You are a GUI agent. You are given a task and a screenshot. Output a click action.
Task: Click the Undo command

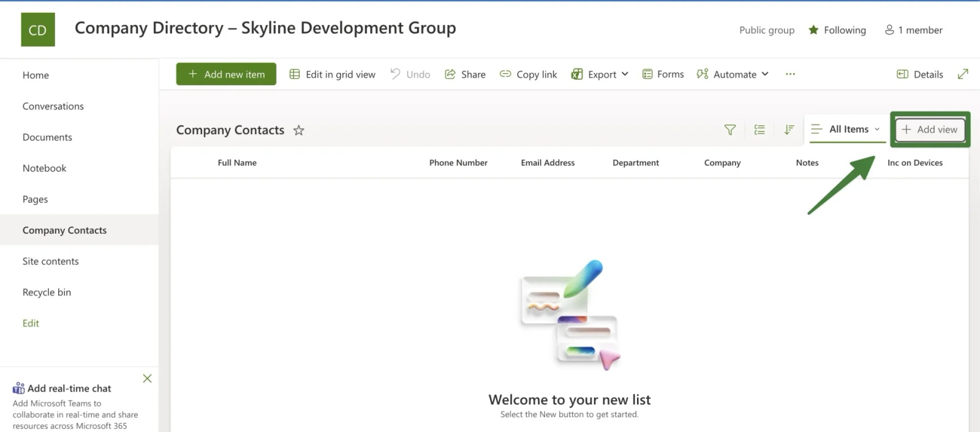pos(410,74)
